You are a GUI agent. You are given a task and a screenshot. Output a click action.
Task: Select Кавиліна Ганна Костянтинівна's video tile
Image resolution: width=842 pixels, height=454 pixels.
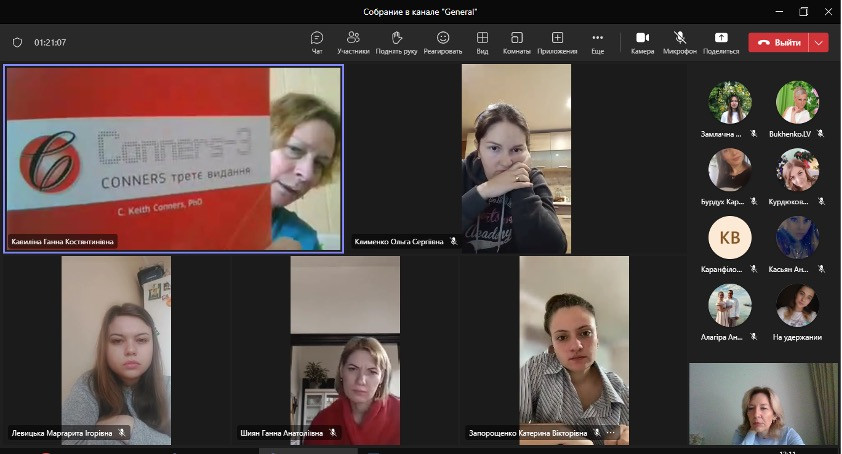click(x=173, y=158)
